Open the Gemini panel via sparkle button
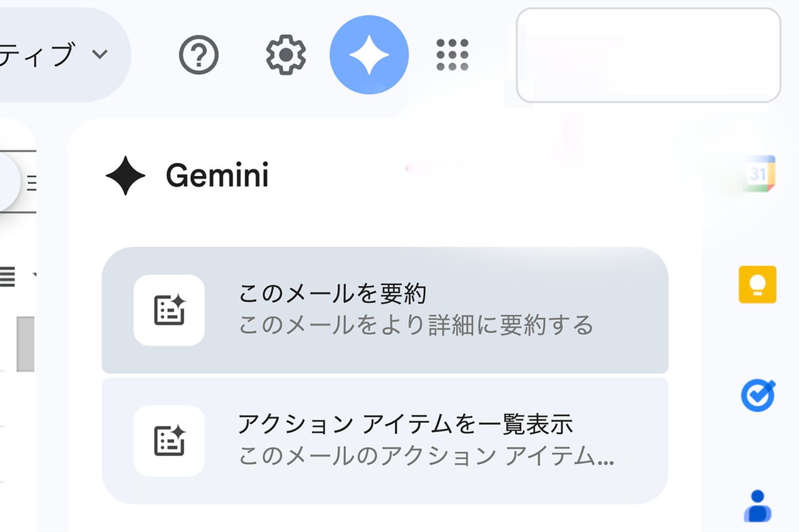This screenshot has height=532, width=799. click(370, 54)
